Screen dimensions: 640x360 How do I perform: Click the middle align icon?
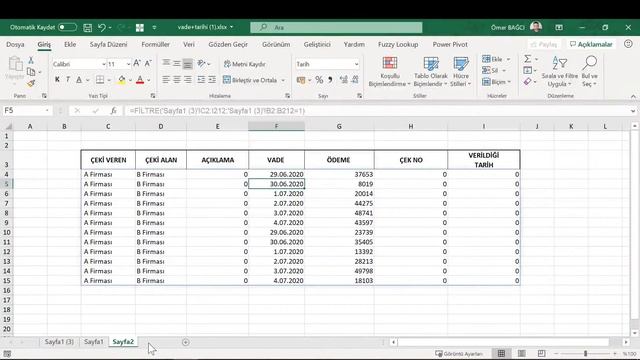coord(177,63)
